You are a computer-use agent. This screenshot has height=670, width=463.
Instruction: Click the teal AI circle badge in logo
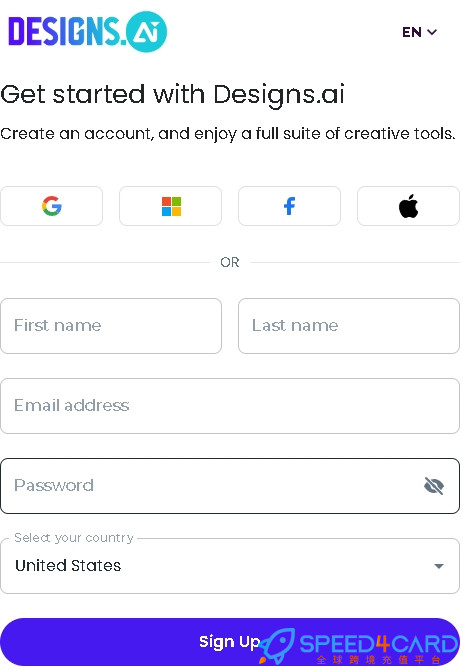tap(147, 32)
